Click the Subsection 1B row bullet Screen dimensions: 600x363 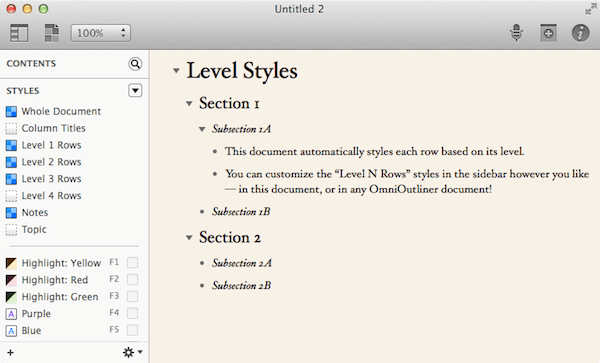[x=202, y=212]
